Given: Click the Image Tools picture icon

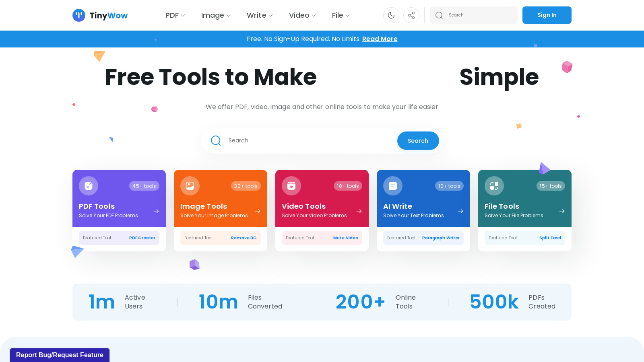Looking at the screenshot, I should tap(190, 186).
